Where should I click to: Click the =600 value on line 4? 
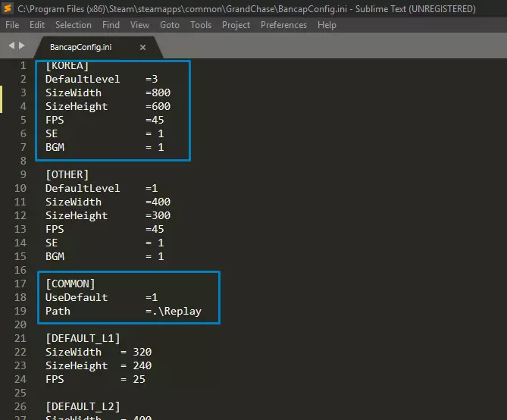(x=158, y=106)
